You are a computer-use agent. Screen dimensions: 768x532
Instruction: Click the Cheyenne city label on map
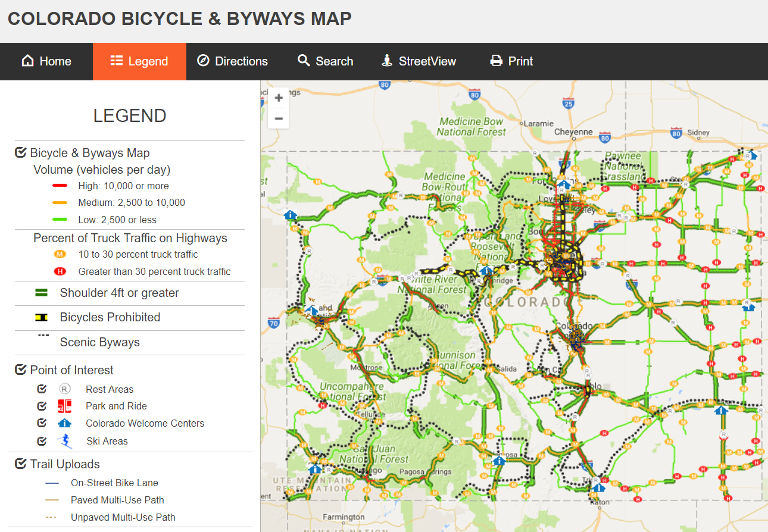tap(573, 132)
